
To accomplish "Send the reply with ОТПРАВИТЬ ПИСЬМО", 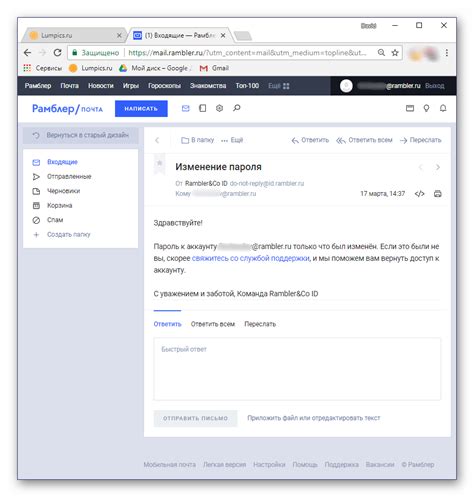I will (x=195, y=418).
